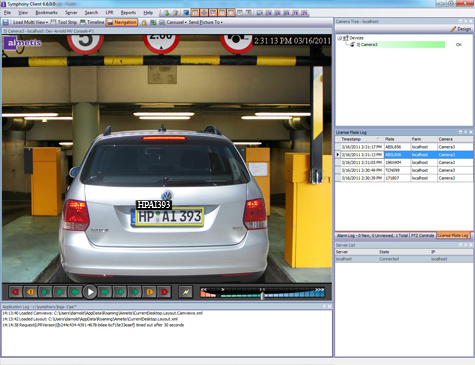Click the yellow lightning bolt live button
Viewport: 475px width, 365px height.
pos(186,292)
